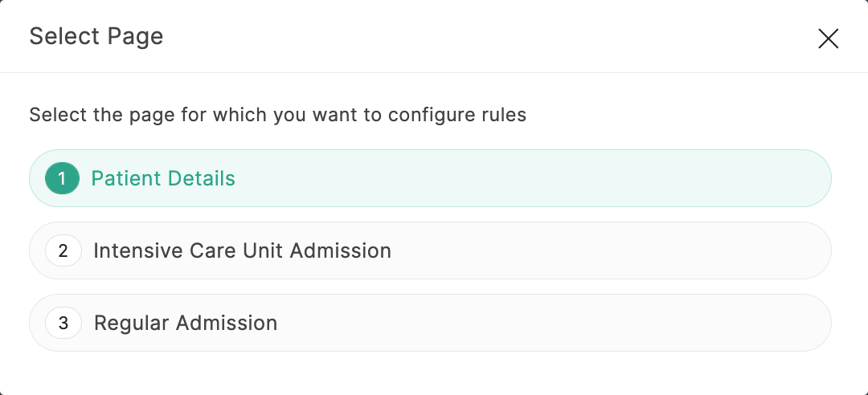Click empty header area beside Select Page title
Viewport: 868px width, 395px height.
click(482, 36)
